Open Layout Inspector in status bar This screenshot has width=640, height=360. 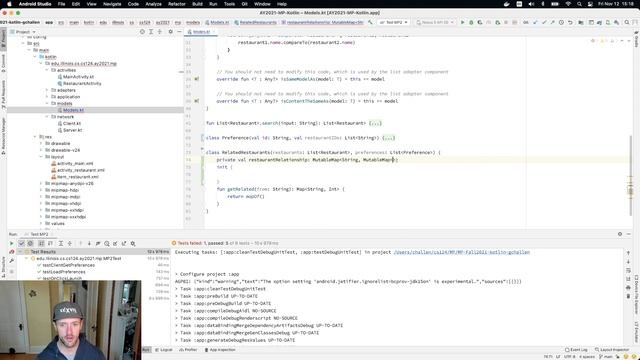(612, 350)
